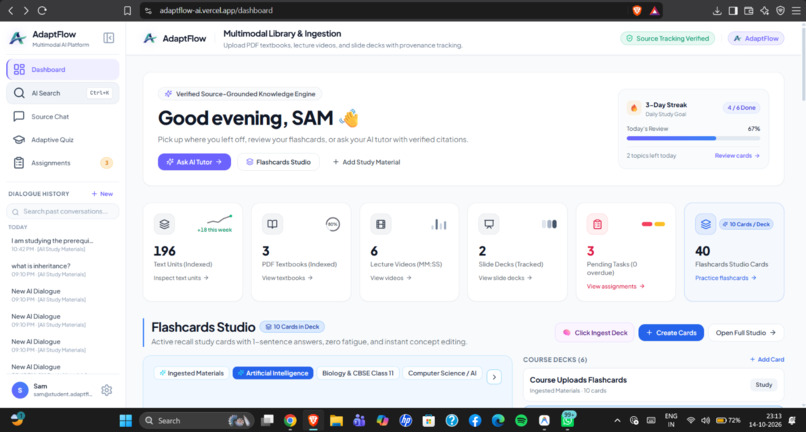Click the Pending Tasks clipboard icon
806x432 pixels.
click(x=597, y=224)
